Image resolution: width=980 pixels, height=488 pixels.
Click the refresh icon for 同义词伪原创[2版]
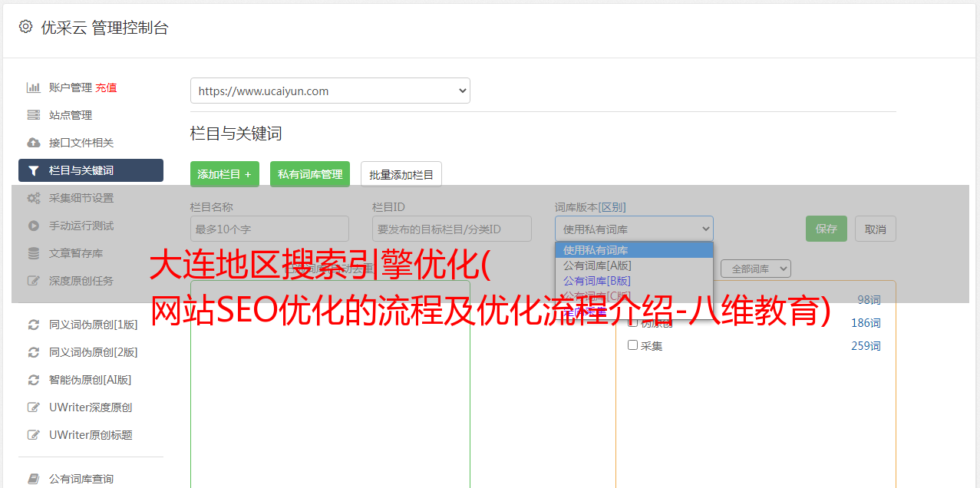tap(34, 352)
